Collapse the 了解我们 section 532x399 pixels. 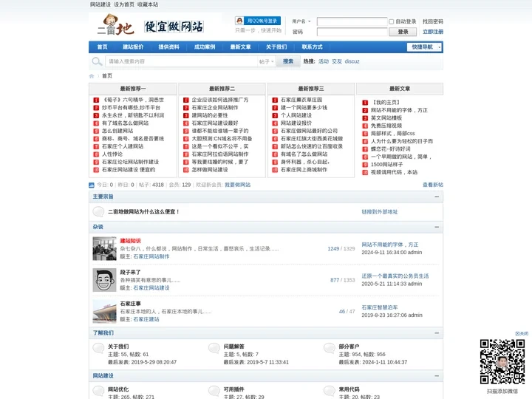437,332
